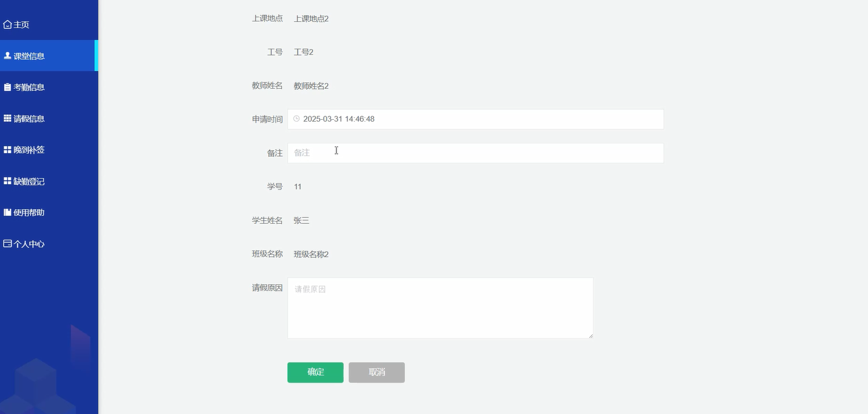
Task: Click the grid icon next to 请假信息
Action: pyautogui.click(x=6, y=118)
